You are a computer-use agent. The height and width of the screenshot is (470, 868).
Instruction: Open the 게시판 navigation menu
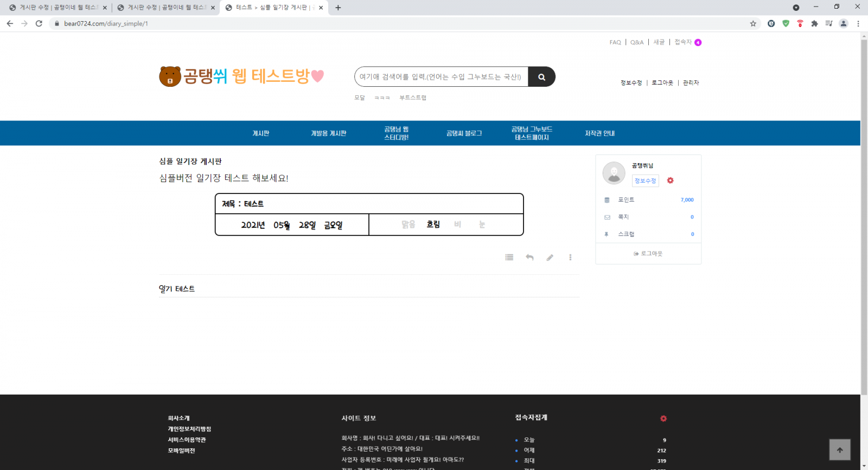[260, 133]
